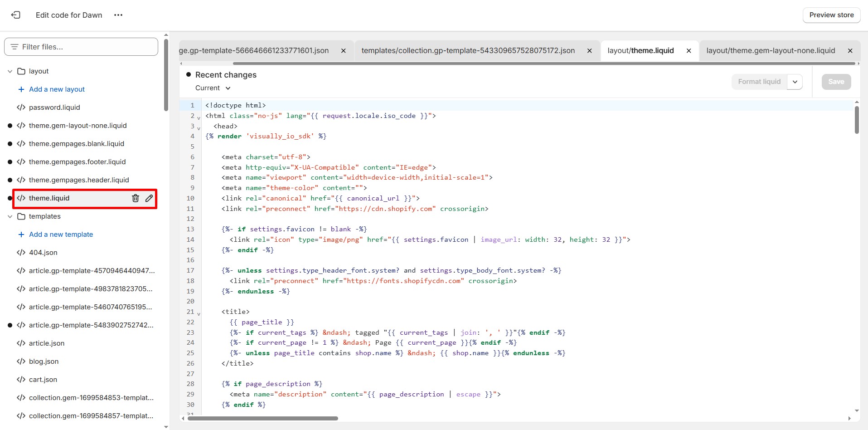Click inside the Filter files input field

click(81, 46)
